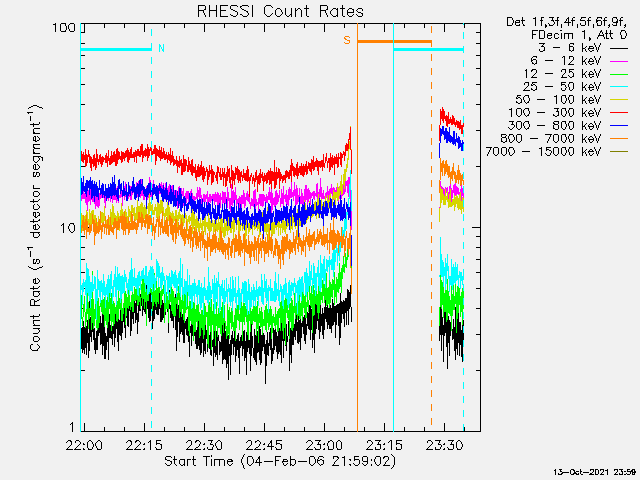
Task: Select the '50 - 100 keV' legend label
Action: click(x=558, y=100)
